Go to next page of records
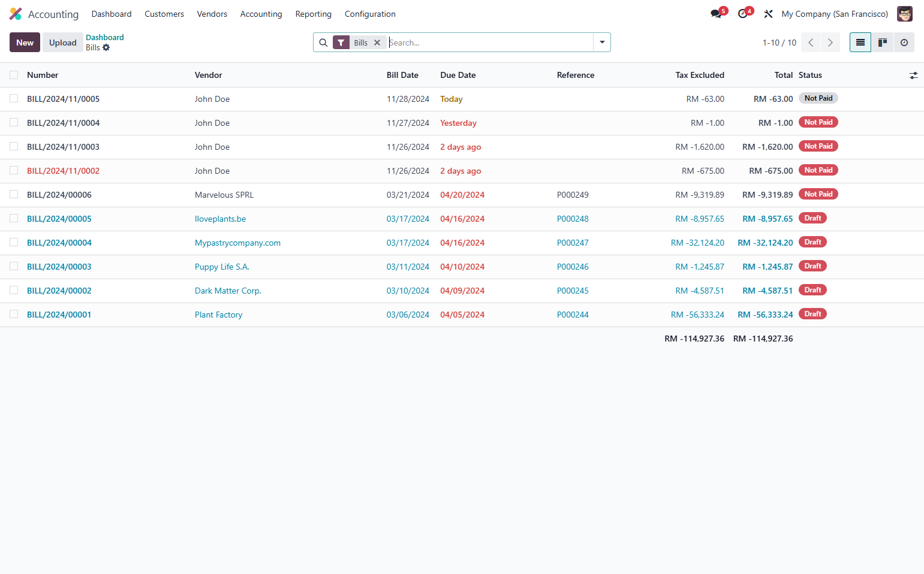Image resolution: width=924 pixels, height=574 pixels. coord(830,43)
